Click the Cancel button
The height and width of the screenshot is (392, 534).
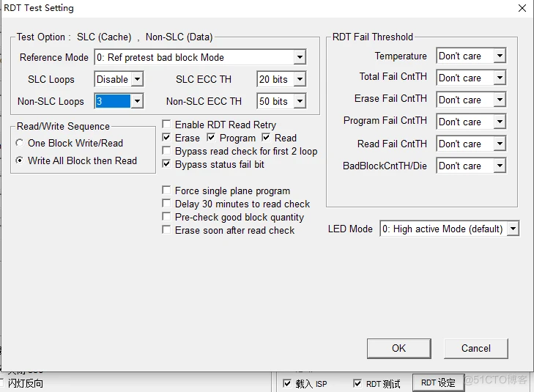[475, 349]
